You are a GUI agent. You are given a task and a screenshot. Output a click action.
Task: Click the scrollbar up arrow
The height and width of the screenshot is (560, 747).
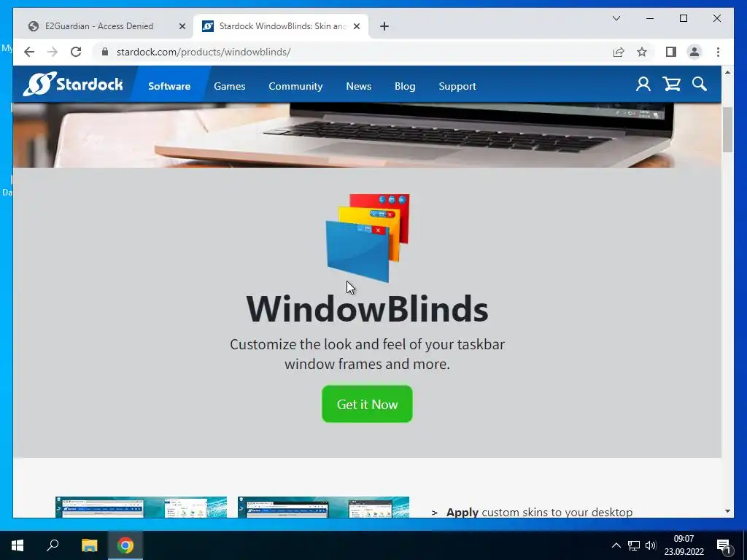pyautogui.click(x=727, y=72)
